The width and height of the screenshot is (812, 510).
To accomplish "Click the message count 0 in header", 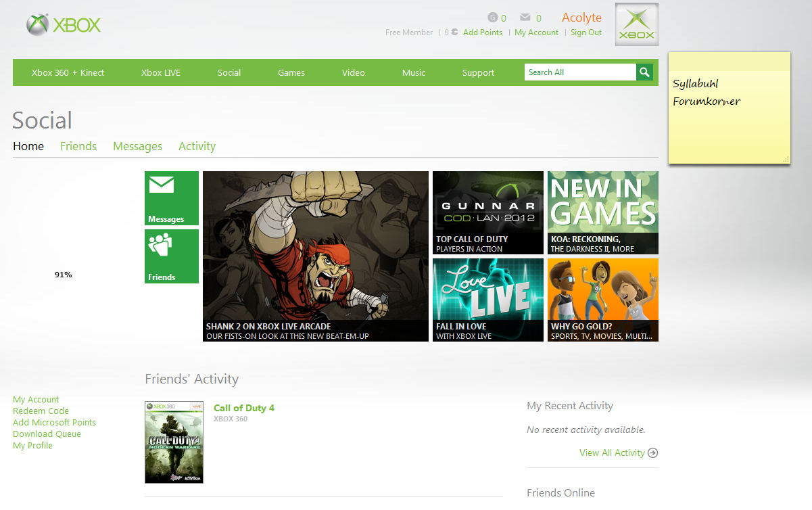I will (539, 18).
